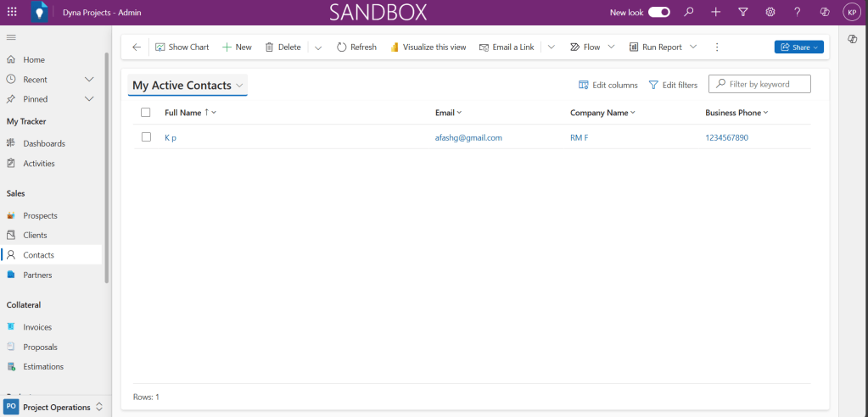
Task: Open the advanced filter funnel icon
Action: click(743, 12)
